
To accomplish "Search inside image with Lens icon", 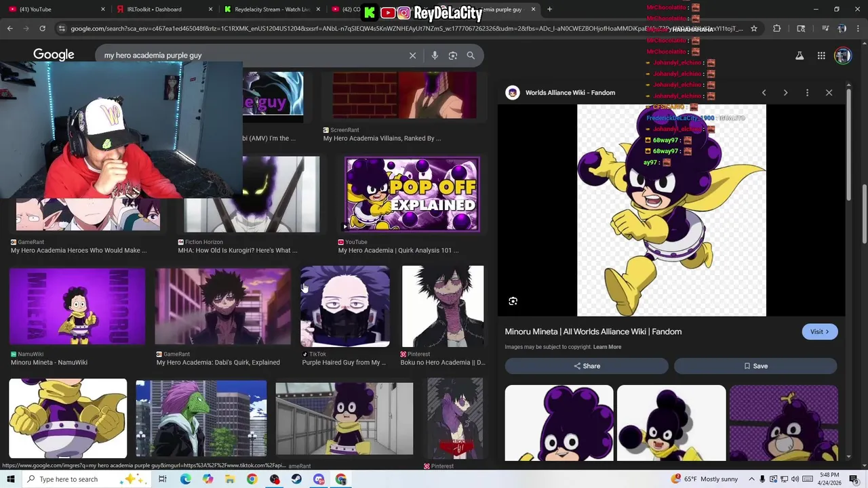I will pos(513,301).
